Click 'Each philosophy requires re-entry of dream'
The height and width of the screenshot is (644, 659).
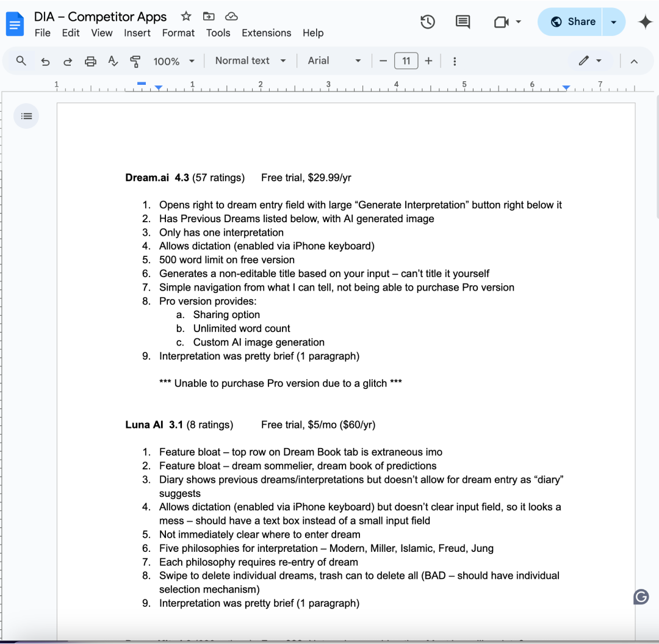(x=259, y=562)
